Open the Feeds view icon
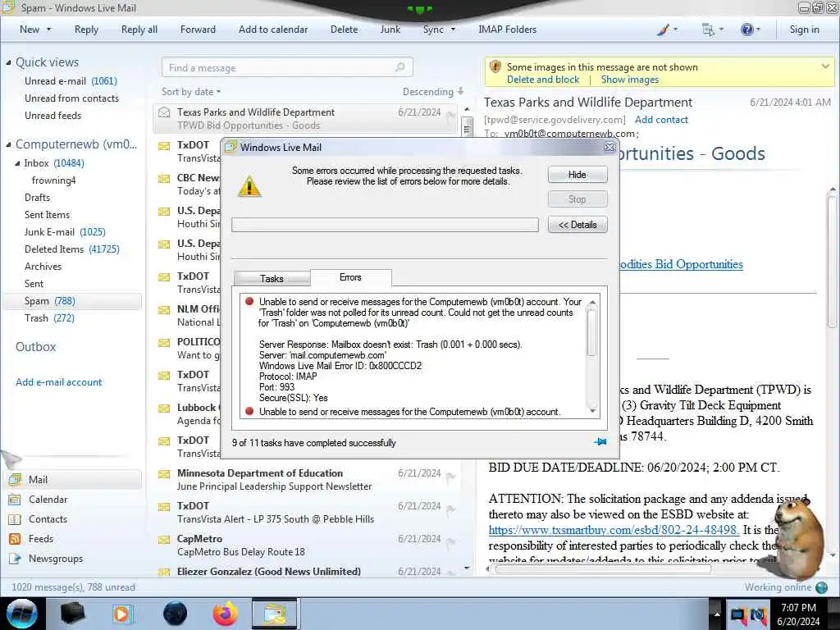840x630 pixels. point(15,539)
